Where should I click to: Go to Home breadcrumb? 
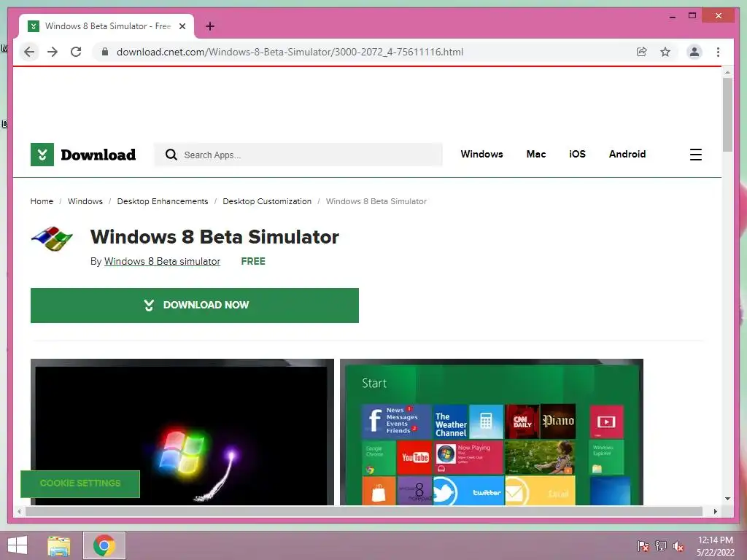click(42, 201)
